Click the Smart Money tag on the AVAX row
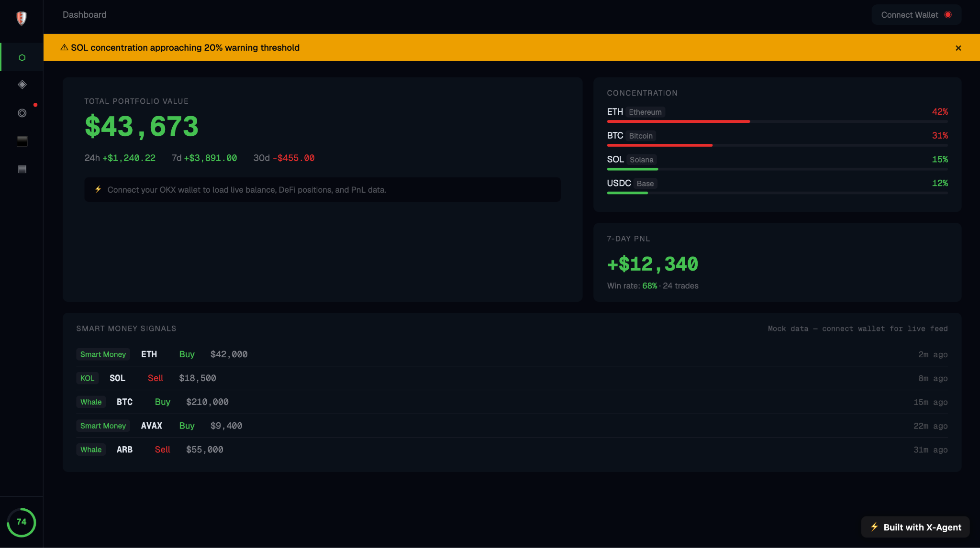The width and height of the screenshot is (980, 548). pos(103,426)
